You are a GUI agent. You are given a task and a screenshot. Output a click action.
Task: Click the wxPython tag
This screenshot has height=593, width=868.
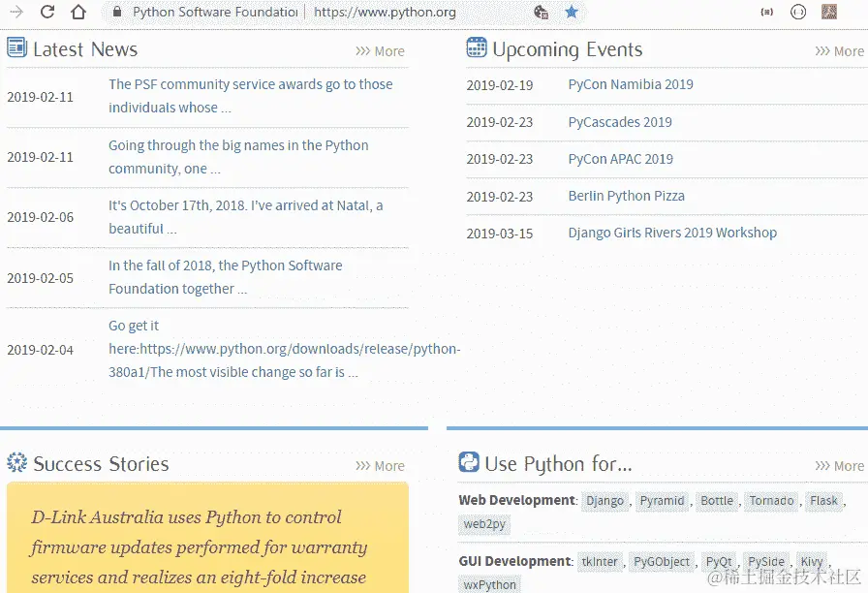coord(490,584)
